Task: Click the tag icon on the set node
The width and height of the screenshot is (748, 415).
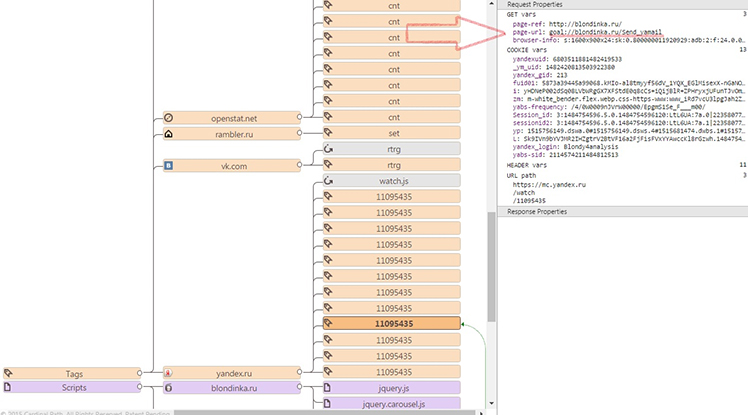Action: [x=329, y=133]
